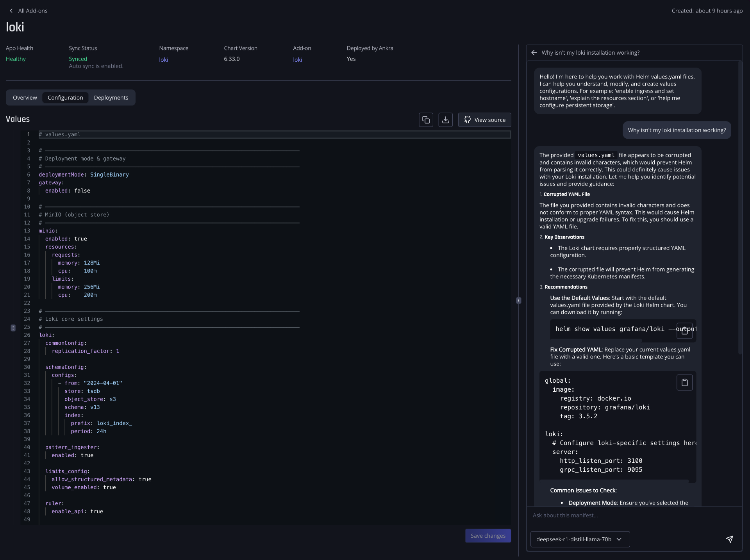Go back using chat panel arrow icon
750x560 pixels.
[534, 53]
